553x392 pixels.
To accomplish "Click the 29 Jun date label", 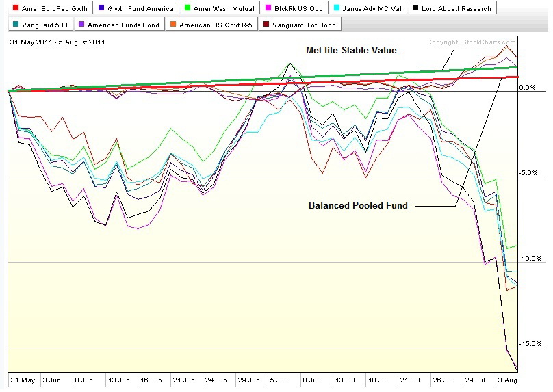I will pos(248,380).
